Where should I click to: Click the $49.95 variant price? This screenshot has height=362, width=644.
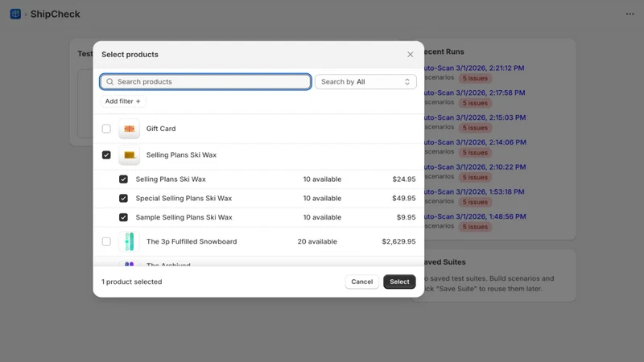tap(404, 198)
